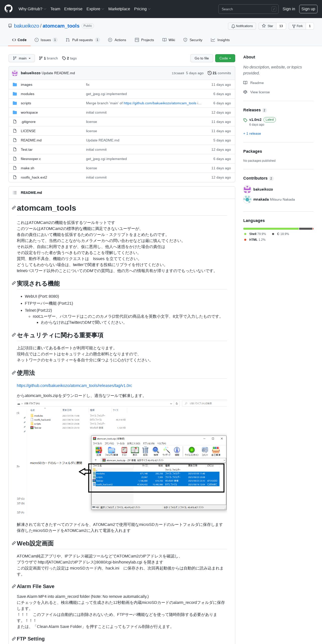Viewport: 322px width, 644px height.
Task: Fork the repository
Action: [297, 26]
